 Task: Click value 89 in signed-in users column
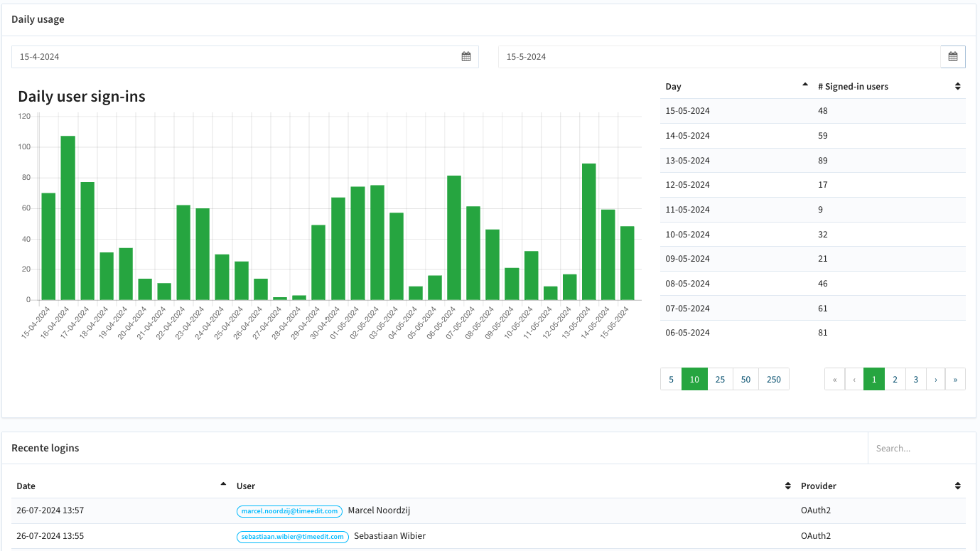823,160
